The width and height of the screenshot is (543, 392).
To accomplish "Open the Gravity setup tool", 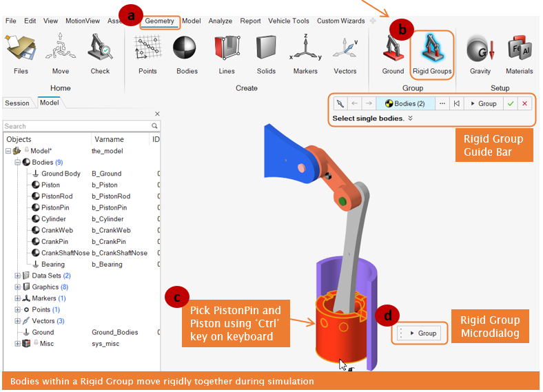I will (480, 50).
